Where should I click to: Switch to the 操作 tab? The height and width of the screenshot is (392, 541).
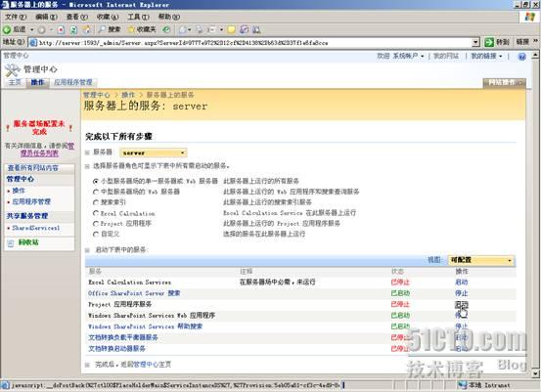(x=37, y=82)
